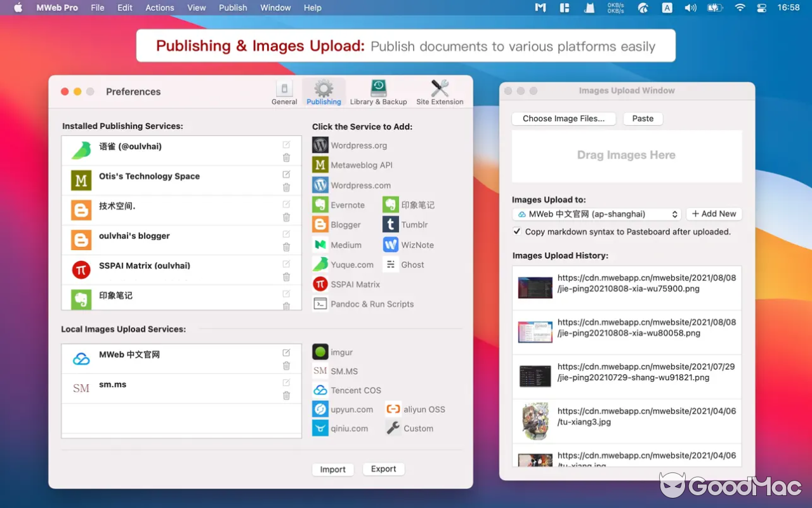Delete the oulvhai's blogger service
Screen dimensions: 812x508
286,248
